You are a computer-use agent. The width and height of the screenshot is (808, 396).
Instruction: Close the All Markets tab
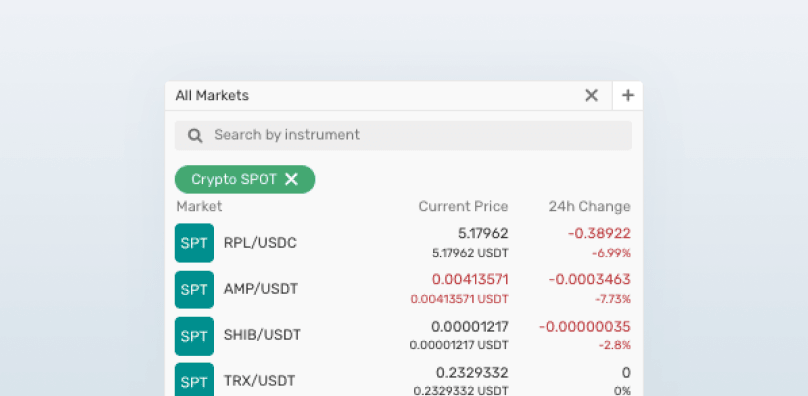click(591, 95)
